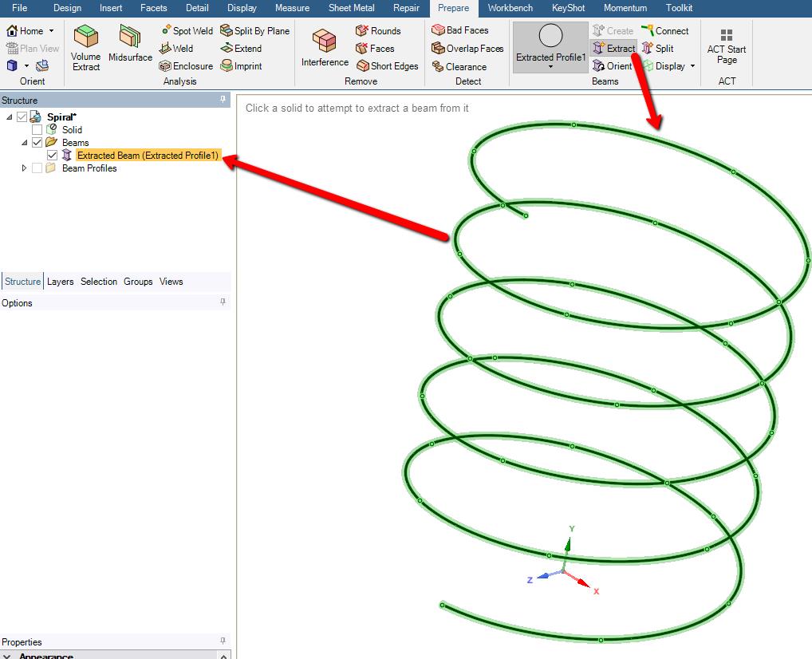Open the Views panel tab
This screenshot has width=812, height=659.
click(x=171, y=282)
